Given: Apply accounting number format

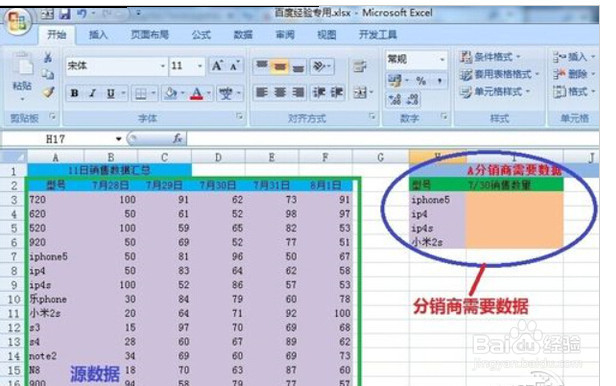Looking at the screenshot, I should [395, 80].
